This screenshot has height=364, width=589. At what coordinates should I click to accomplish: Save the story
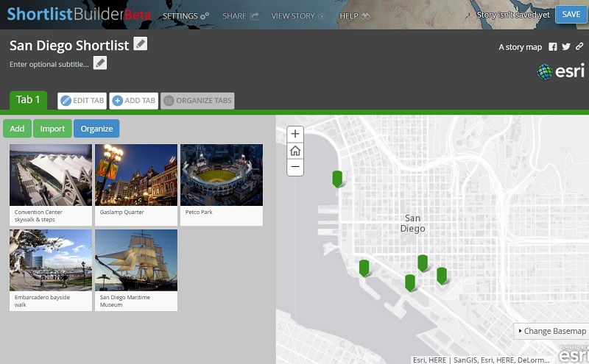571,15
